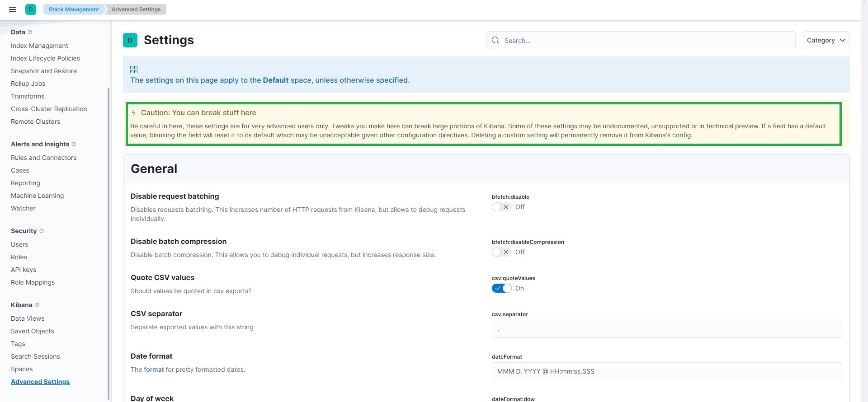
Task: Focus the settings Search field
Action: point(641,40)
